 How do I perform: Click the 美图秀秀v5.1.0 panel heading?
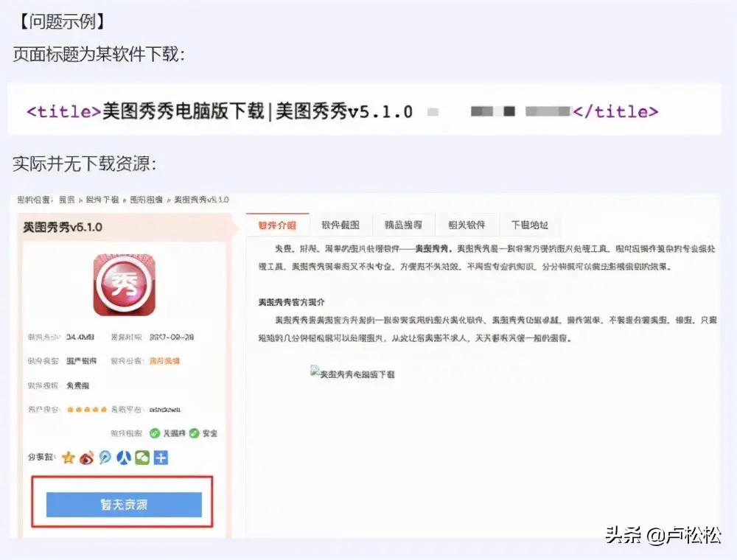click(63, 227)
